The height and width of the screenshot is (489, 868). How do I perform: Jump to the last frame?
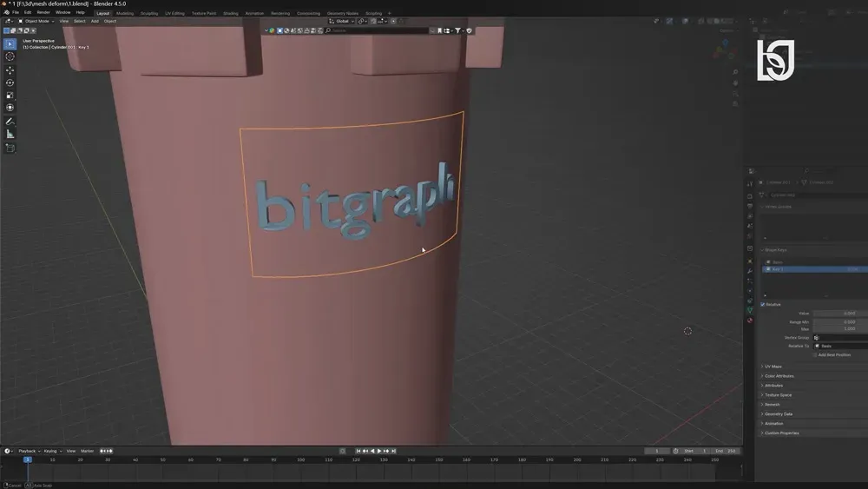point(393,451)
